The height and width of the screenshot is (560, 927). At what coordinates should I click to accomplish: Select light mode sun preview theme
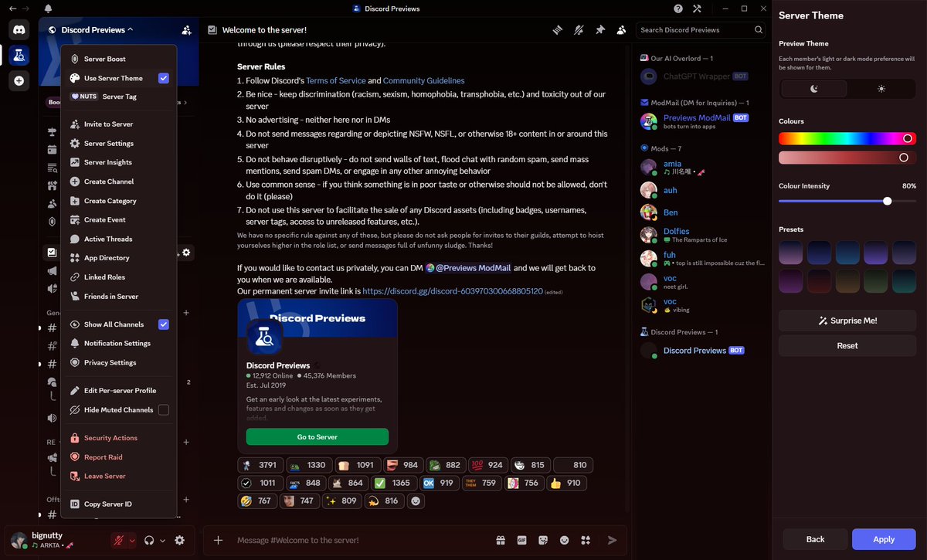pyautogui.click(x=881, y=89)
